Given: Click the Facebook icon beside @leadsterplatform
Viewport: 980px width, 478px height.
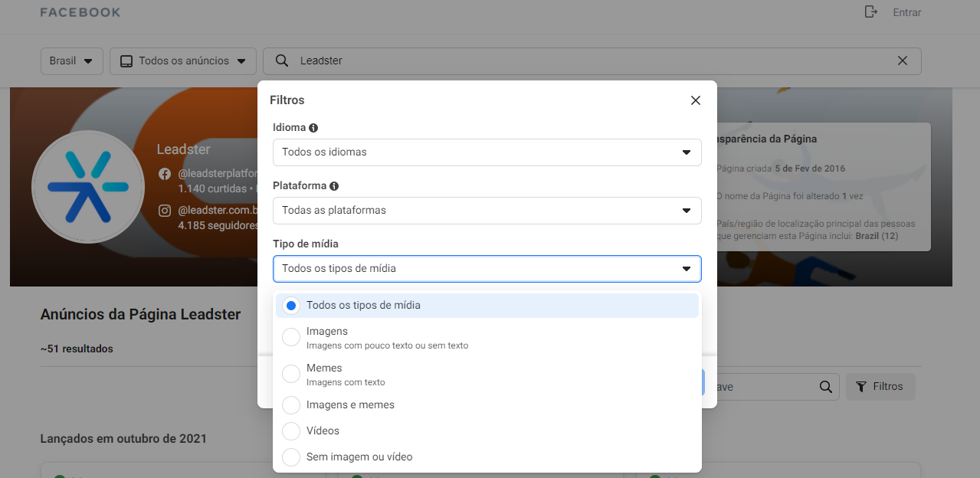Looking at the screenshot, I should 165,174.
